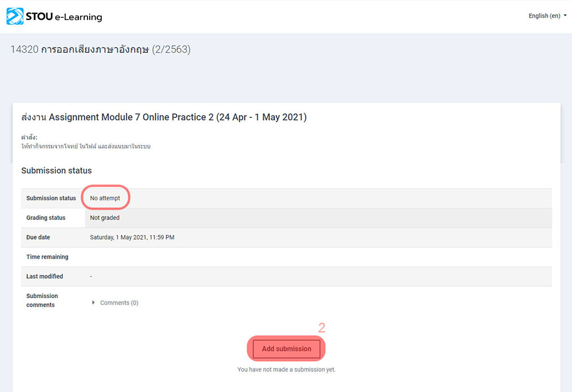Click the 'No attempt' status value

(x=105, y=198)
